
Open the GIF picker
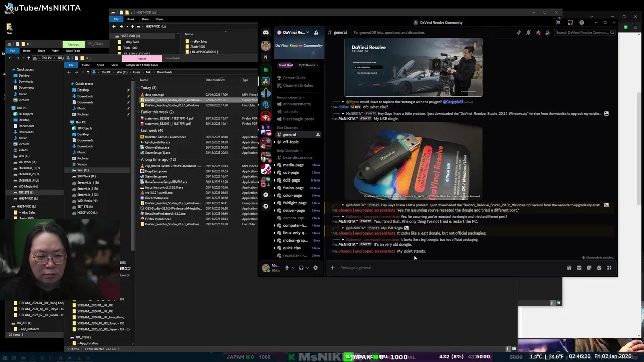pos(579,268)
